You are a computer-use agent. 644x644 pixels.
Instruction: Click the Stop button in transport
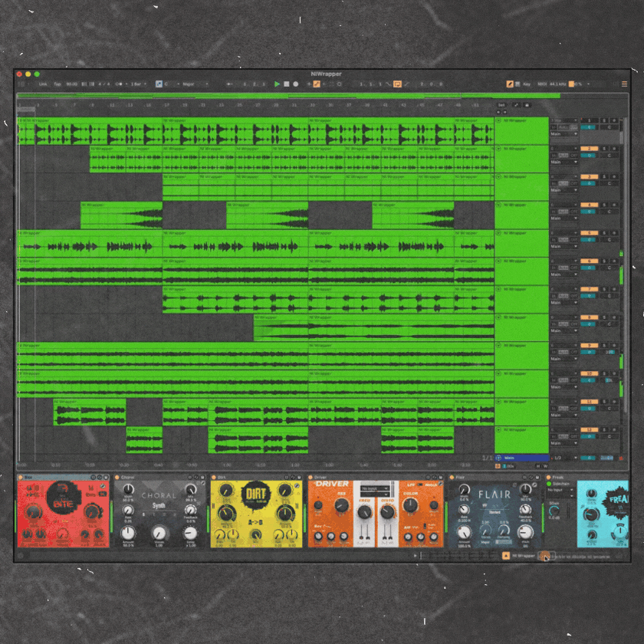coord(286,84)
